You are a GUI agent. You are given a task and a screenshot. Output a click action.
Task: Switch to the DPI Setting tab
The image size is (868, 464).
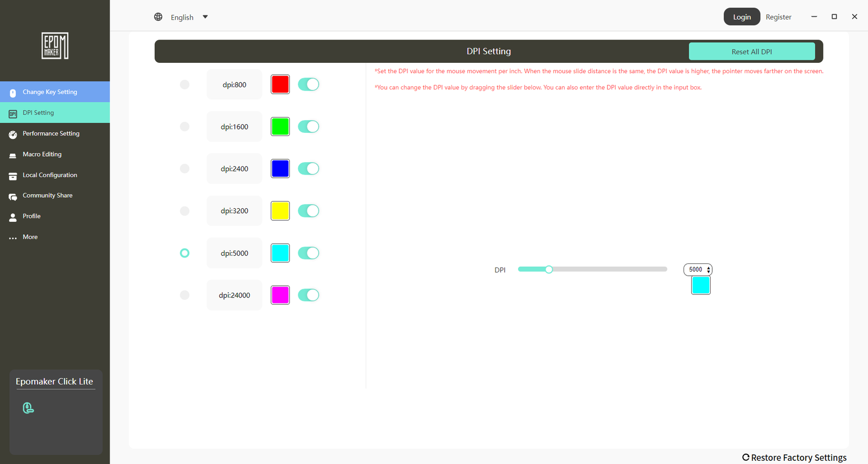pos(39,113)
